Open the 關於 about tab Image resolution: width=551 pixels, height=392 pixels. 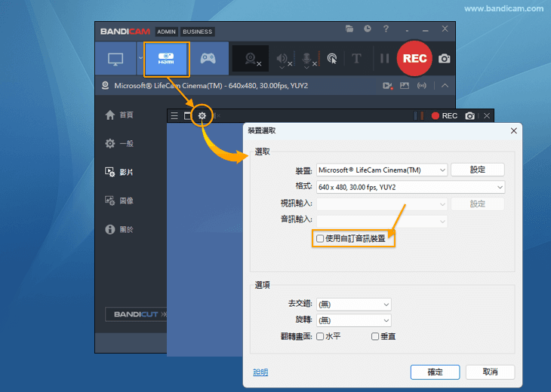tap(119, 229)
